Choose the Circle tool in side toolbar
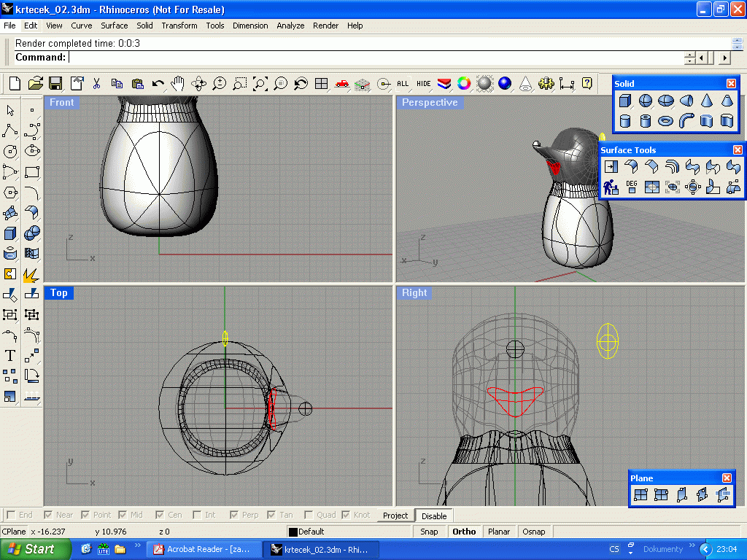This screenshot has width=747, height=560. (x=10, y=152)
